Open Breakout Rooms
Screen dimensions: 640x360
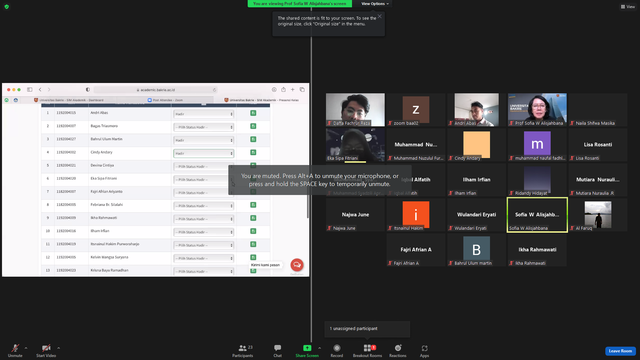pos(367,350)
